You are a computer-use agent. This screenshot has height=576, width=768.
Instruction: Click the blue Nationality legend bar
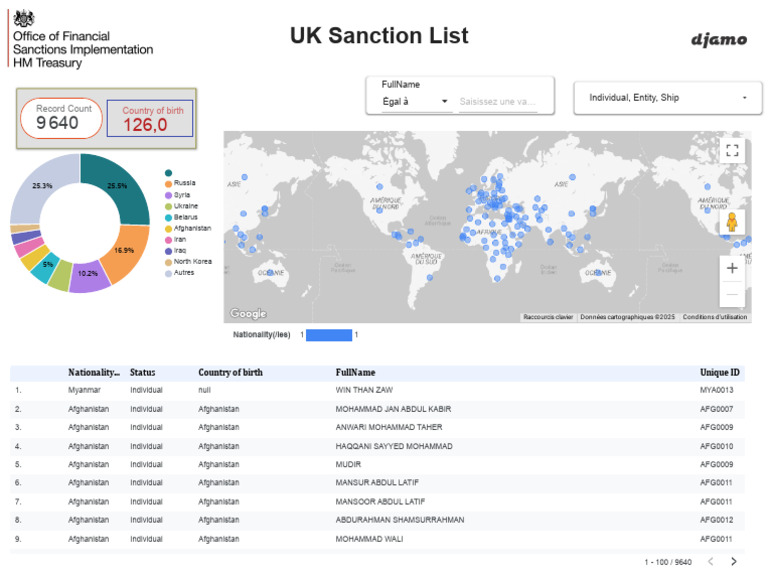pyautogui.click(x=329, y=335)
